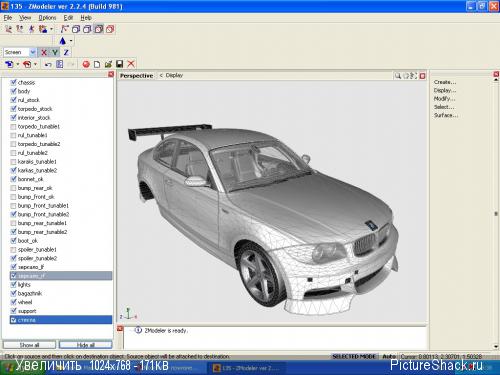This screenshot has width=500, height=375.
Task: Click the blue cone tool icon
Action: coord(62,41)
